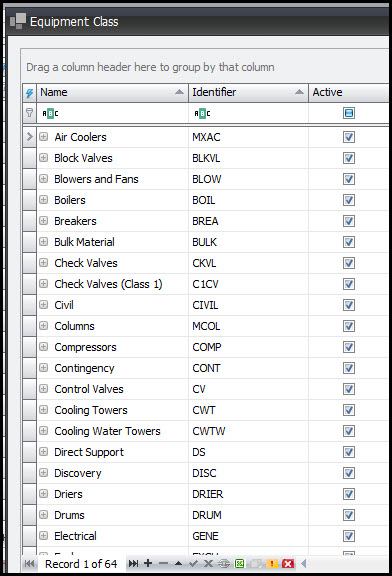
Task: Select the Bulk Material name cell
Action: 112,242
